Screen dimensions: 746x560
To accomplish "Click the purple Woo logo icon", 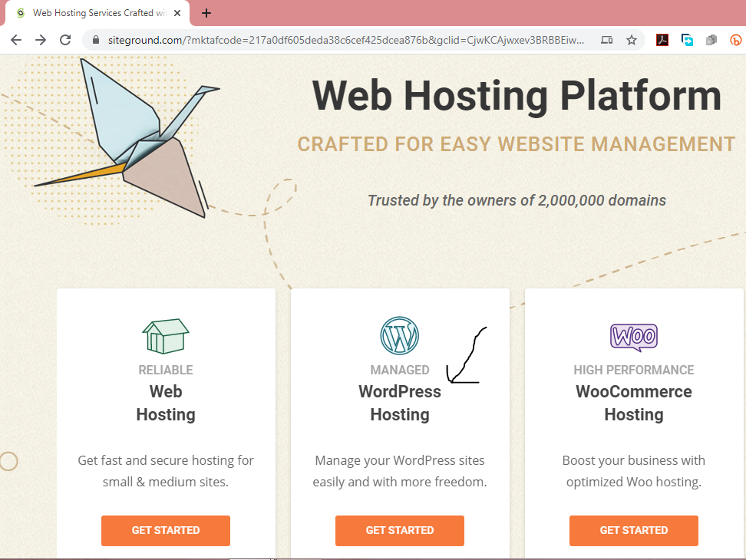I will (634, 337).
